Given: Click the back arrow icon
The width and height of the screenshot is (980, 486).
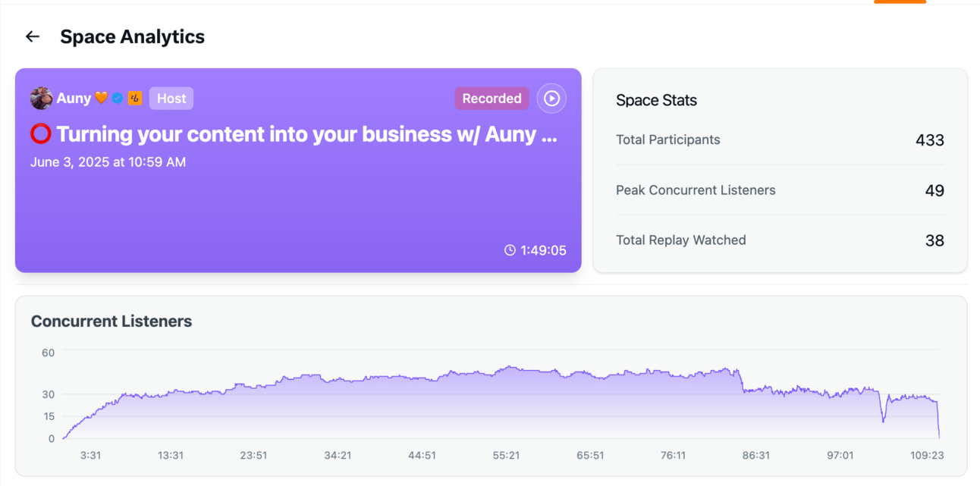Looking at the screenshot, I should (32, 36).
